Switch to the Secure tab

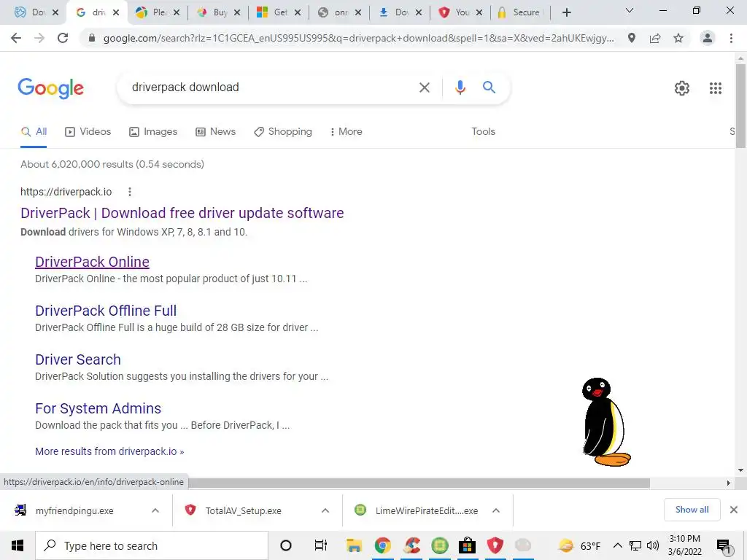(x=519, y=12)
